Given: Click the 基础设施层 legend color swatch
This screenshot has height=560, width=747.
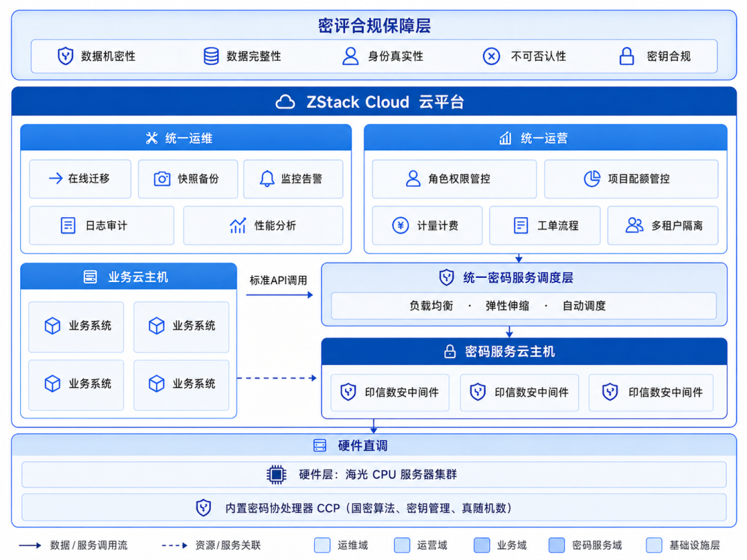Looking at the screenshot, I should tap(654, 545).
